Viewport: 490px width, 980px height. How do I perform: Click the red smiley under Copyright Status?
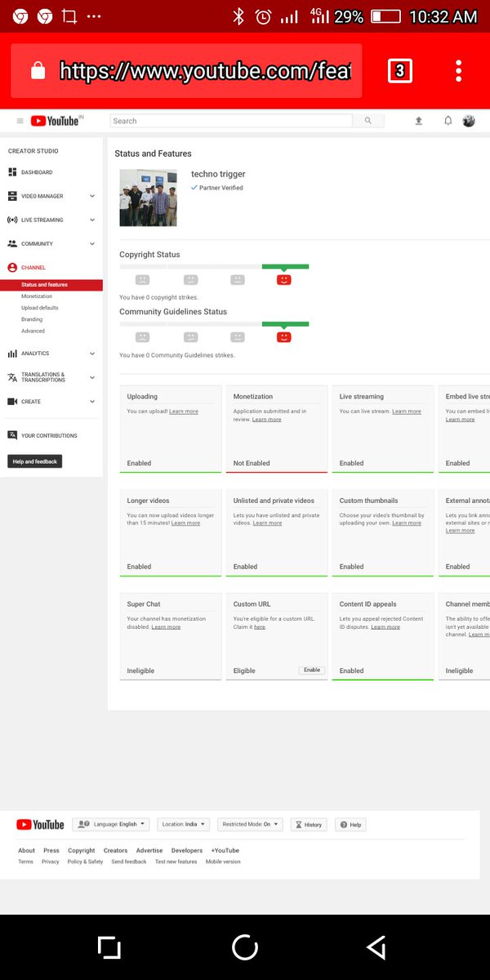point(284,279)
